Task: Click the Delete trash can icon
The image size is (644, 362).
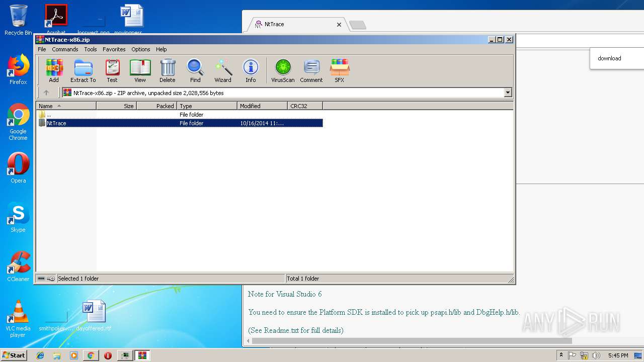Action: tap(168, 70)
